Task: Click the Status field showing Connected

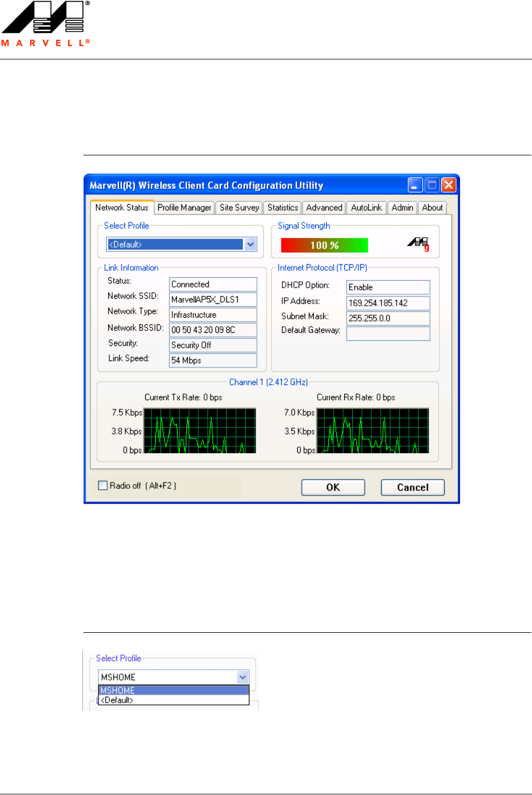Action: pyautogui.click(x=213, y=284)
